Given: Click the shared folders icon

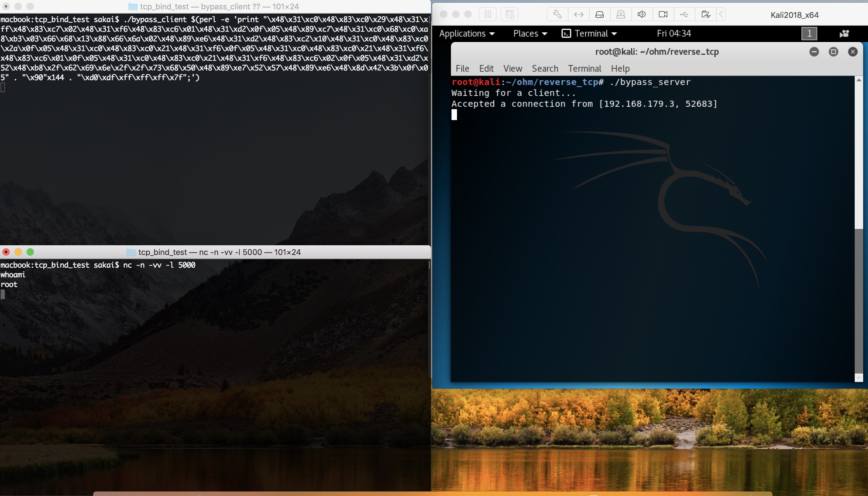Looking at the screenshot, I should [x=705, y=14].
